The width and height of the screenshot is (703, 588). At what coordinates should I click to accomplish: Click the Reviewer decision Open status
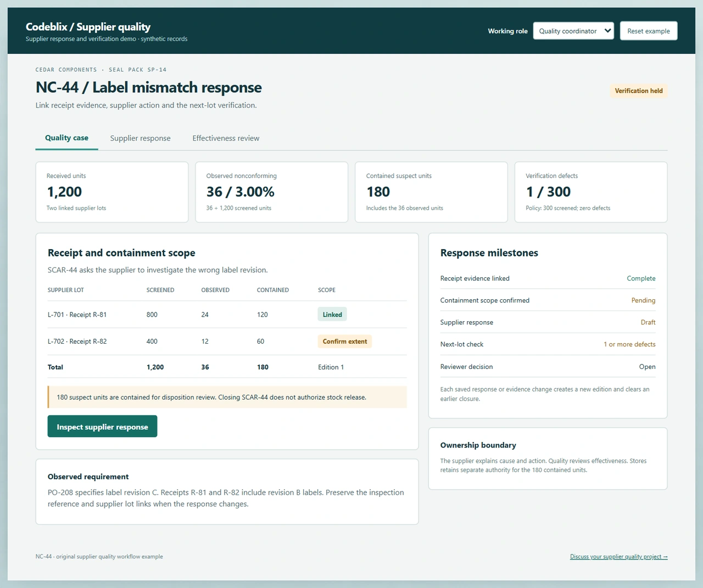pyautogui.click(x=647, y=367)
